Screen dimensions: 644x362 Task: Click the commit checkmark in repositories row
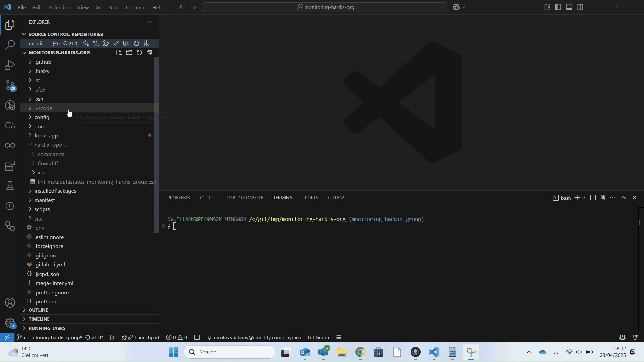[x=116, y=43]
